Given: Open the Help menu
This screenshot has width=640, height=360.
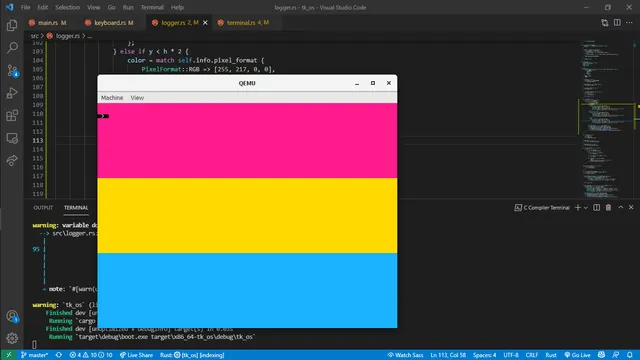Looking at the screenshot, I should [x=177, y=7].
